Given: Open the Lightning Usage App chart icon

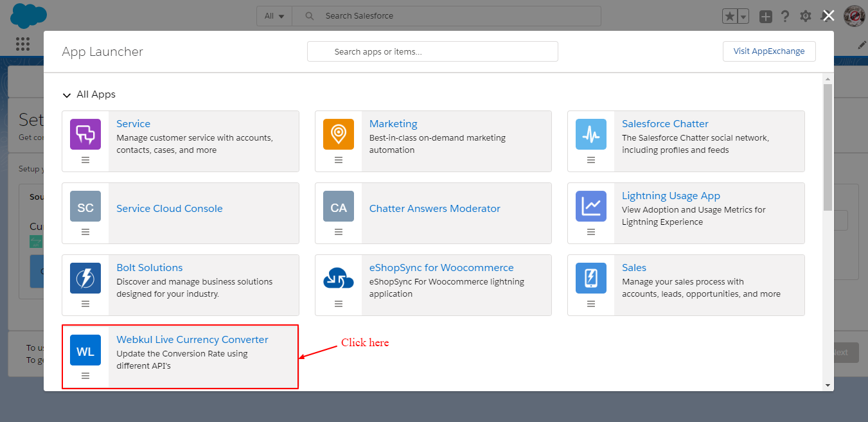Looking at the screenshot, I should pyautogui.click(x=590, y=206).
